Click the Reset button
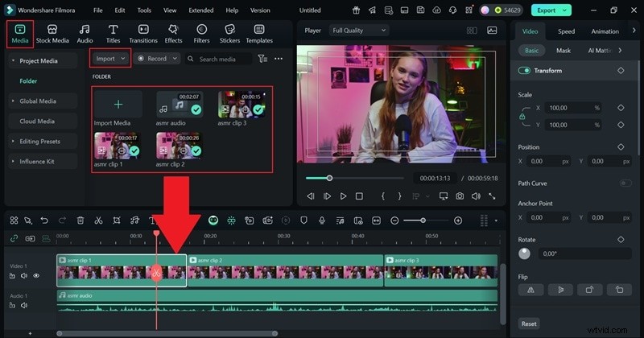Screen dimensions: 644x338 tap(529, 324)
